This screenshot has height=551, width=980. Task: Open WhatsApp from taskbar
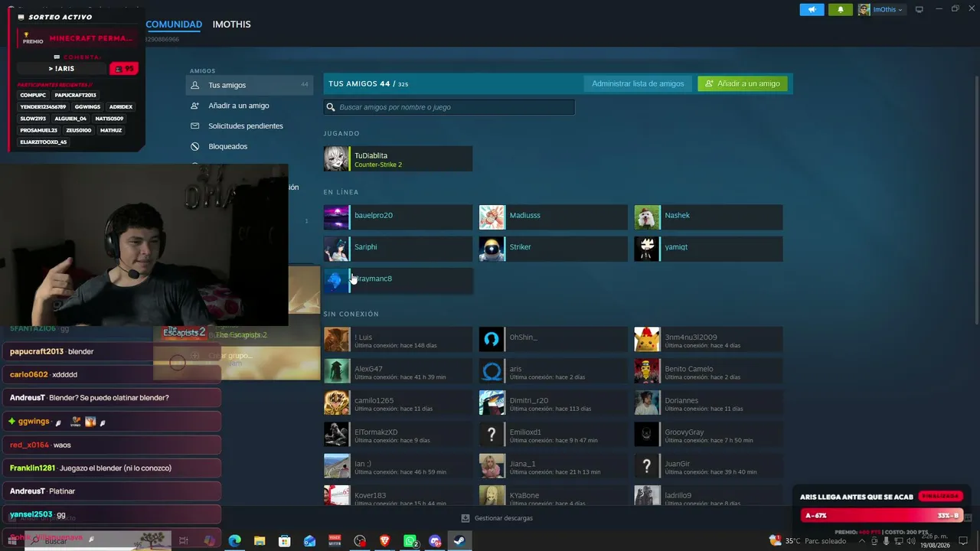(410, 540)
